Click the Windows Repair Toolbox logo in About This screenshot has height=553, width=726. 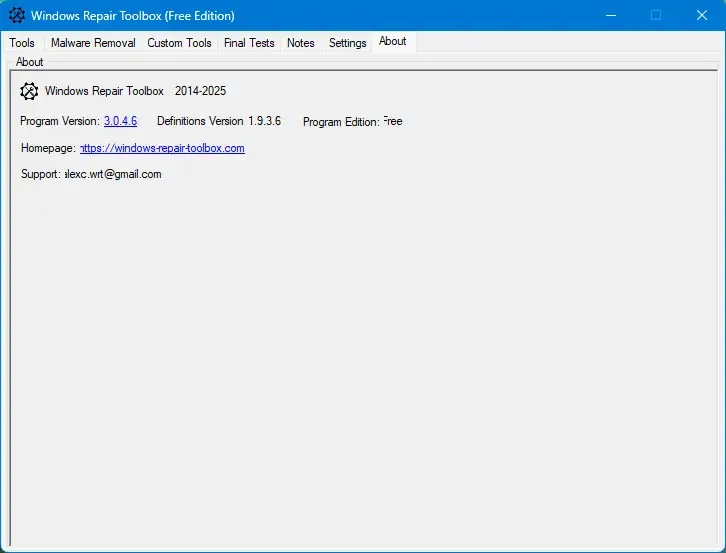(x=29, y=91)
